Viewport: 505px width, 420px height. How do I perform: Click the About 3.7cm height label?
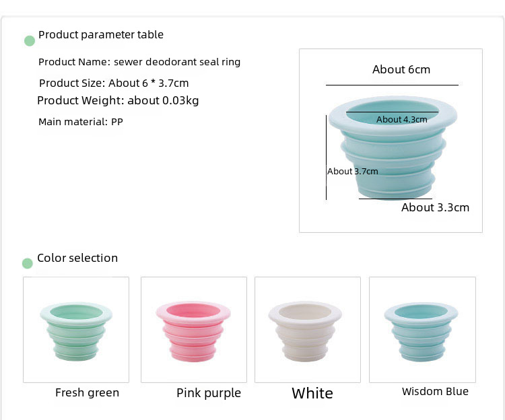tap(353, 171)
